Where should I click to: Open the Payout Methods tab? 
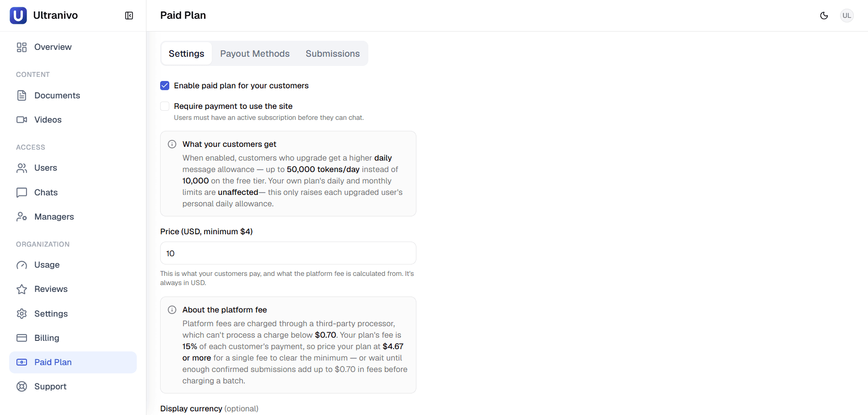(x=255, y=54)
